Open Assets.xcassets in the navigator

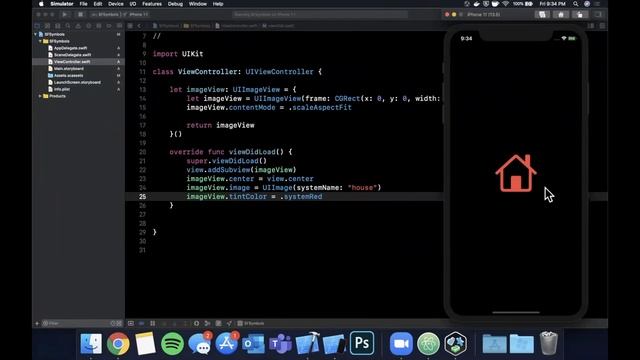(x=68, y=76)
